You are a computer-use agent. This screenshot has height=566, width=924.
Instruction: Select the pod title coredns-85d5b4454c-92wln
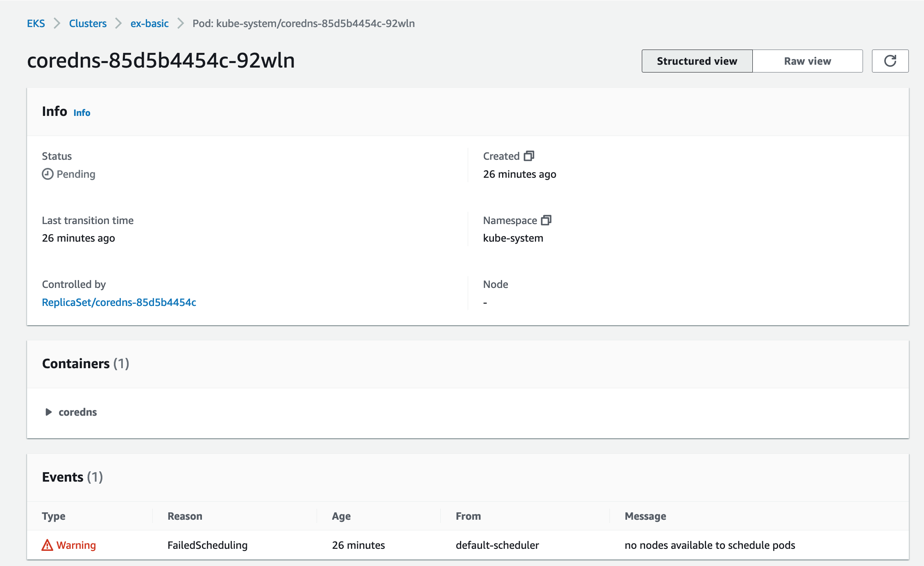161,60
